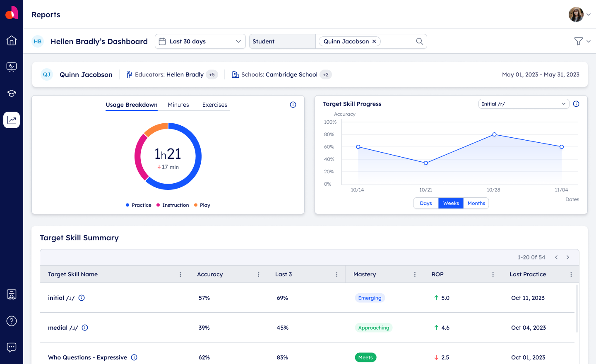Screen dimensions: 596x364
Task: Click the educators icon
Action: pos(130,74)
